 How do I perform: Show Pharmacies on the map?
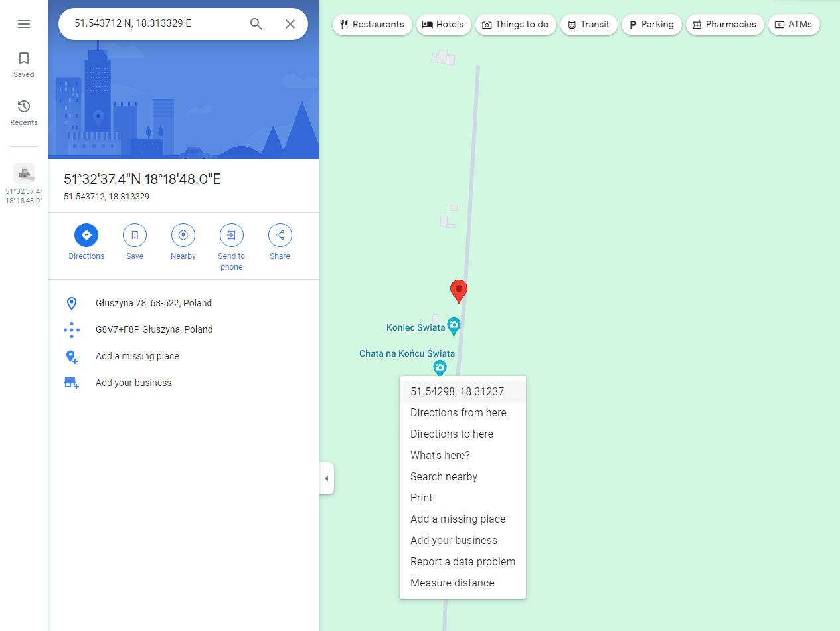point(724,25)
